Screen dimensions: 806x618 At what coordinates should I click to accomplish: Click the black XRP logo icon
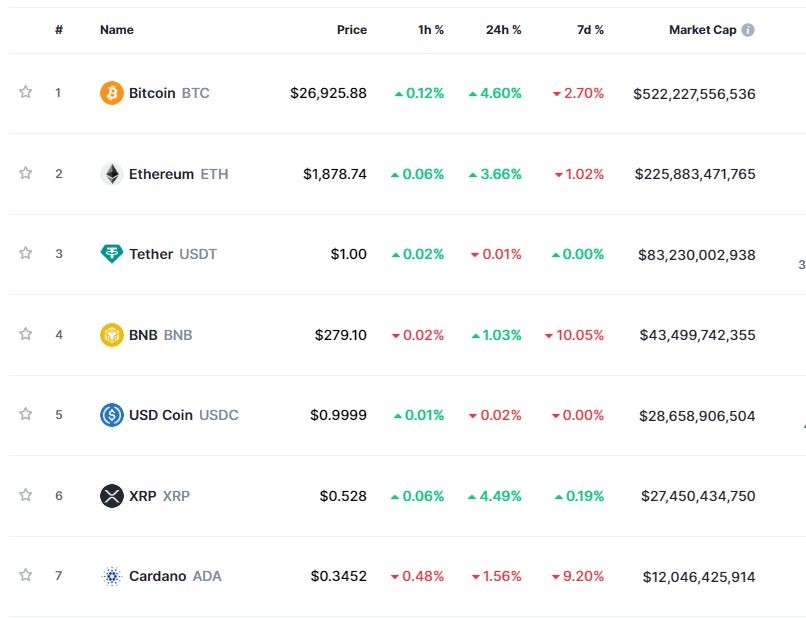coord(112,496)
